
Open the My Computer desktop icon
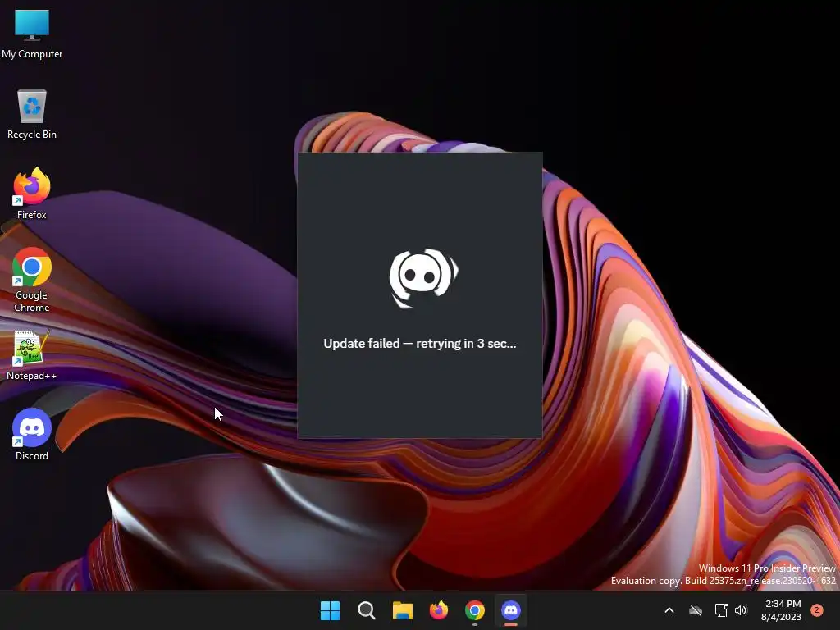(32, 34)
